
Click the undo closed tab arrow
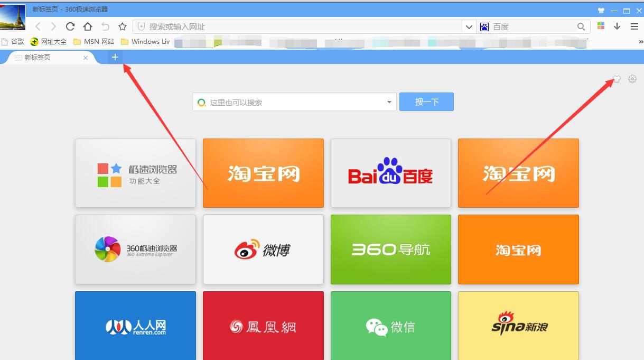pos(105,26)
